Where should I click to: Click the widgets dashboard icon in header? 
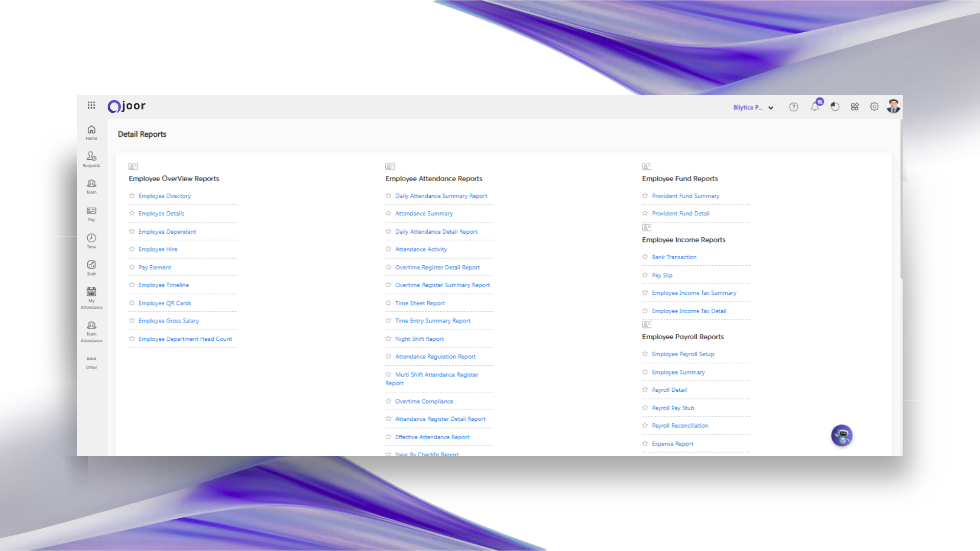[x=855, y=107]
